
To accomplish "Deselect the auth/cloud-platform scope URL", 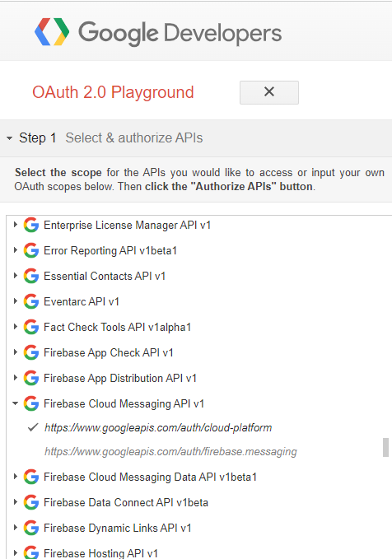I will pos(158,427).
